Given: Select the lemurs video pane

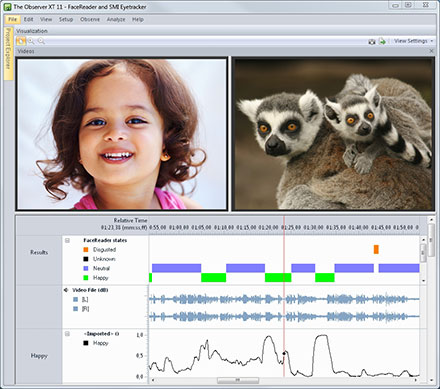Looking at the screenshot, I should click(x=333, y=134).
